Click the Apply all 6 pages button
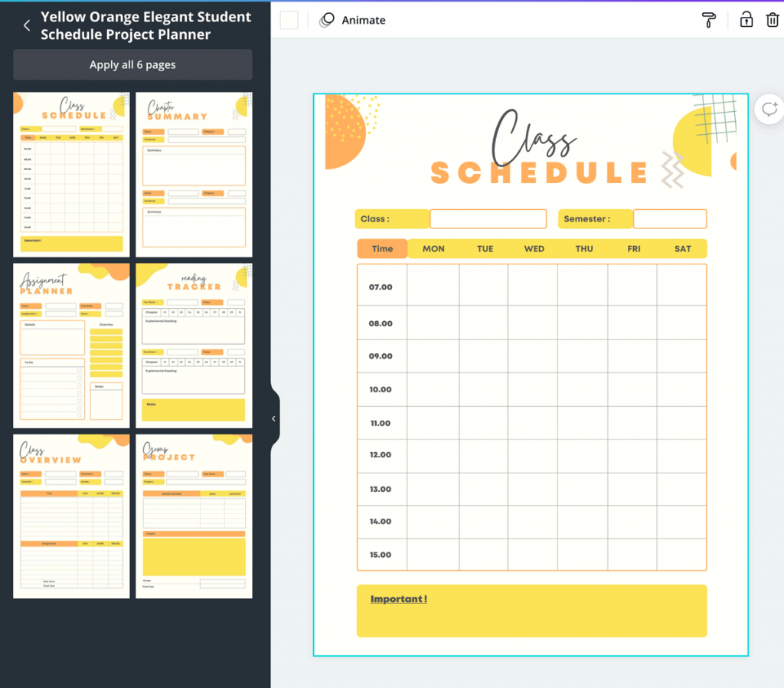This screenshot has height=688, width=784. coord(132,64)
